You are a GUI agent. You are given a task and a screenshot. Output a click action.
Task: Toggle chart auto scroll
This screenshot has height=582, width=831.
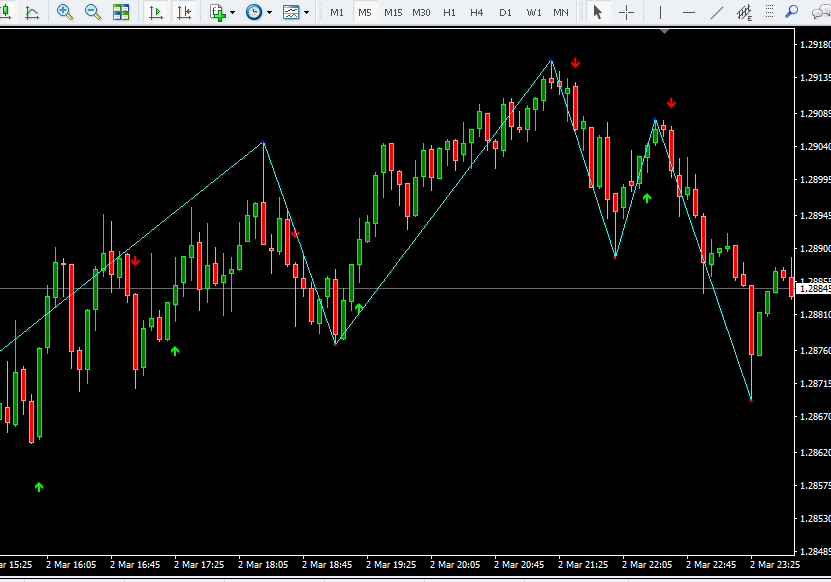point(156,12)
